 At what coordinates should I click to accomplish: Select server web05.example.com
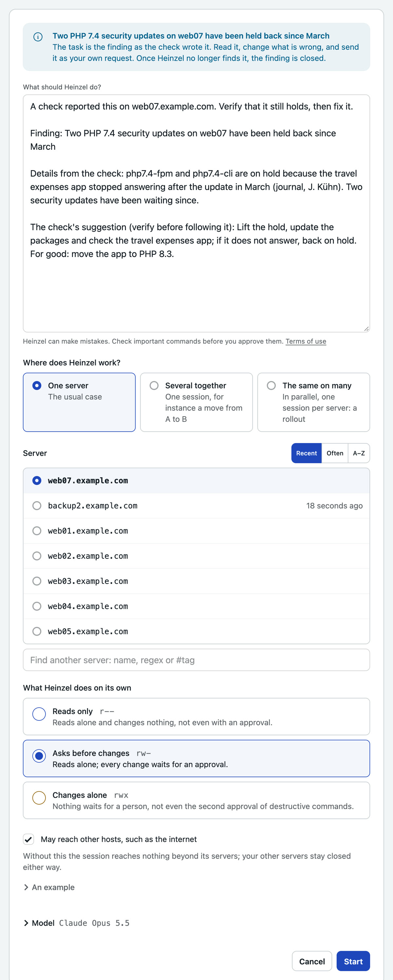click(196, 631)
